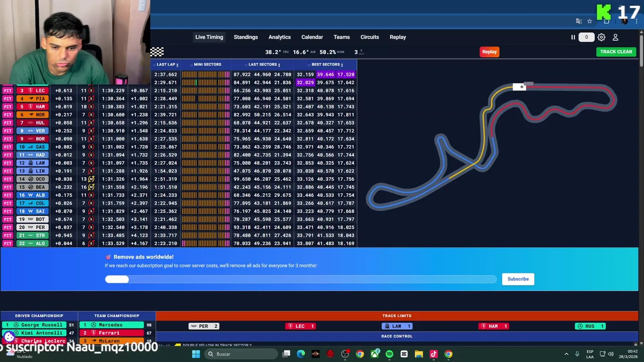Viewport: 644px width, 362px height.
Task: Click volume icon in system tray
Action: pos(611,354)
